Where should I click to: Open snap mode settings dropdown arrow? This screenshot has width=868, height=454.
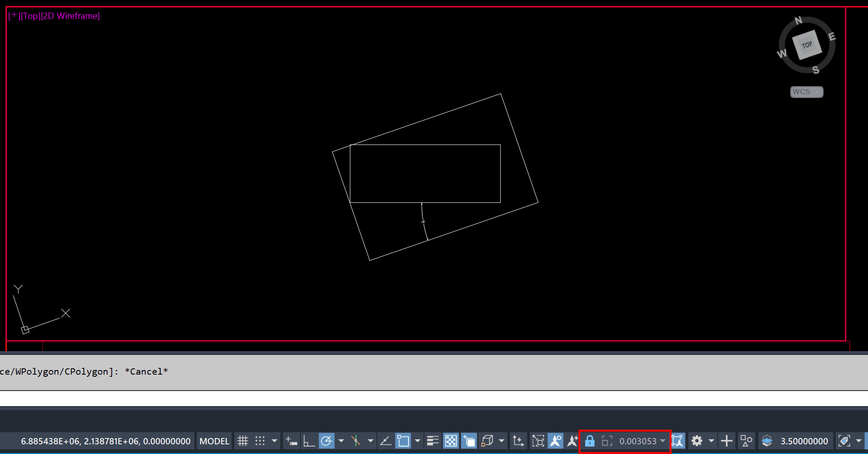coord(275,441)
